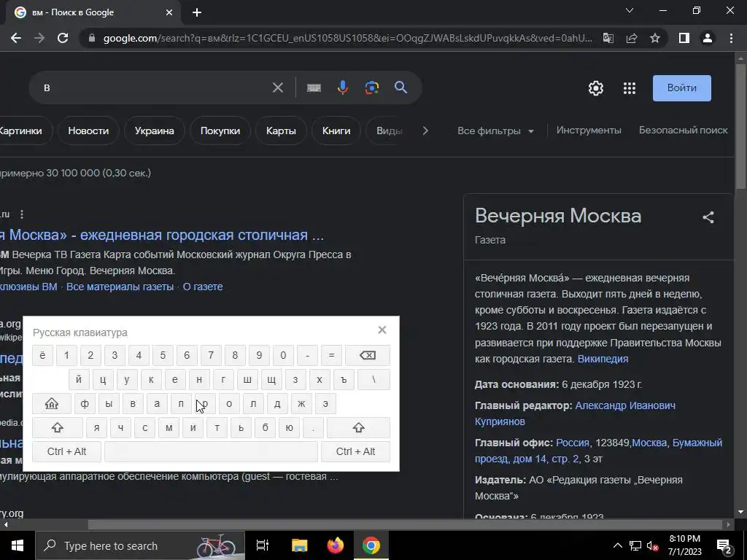The height and width of the screenshot is (560, 747).
Task: Bookmark this page with star icon
Action: (x=655, y=38)
